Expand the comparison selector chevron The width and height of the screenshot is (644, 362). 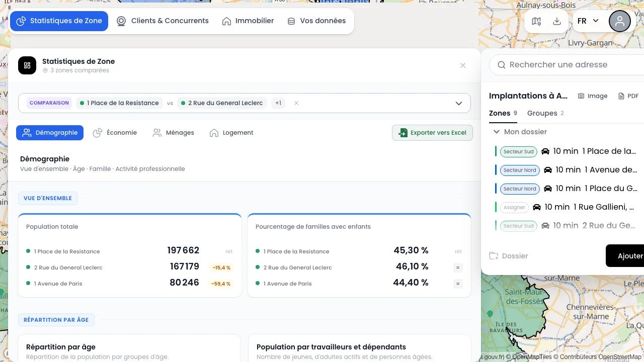click(459, 103)
